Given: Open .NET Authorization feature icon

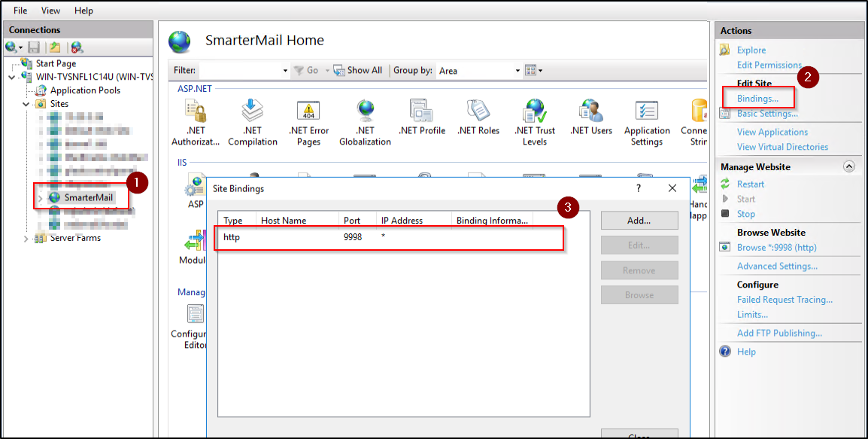Looking at the screenshot, I should click(x=196, y=111).
